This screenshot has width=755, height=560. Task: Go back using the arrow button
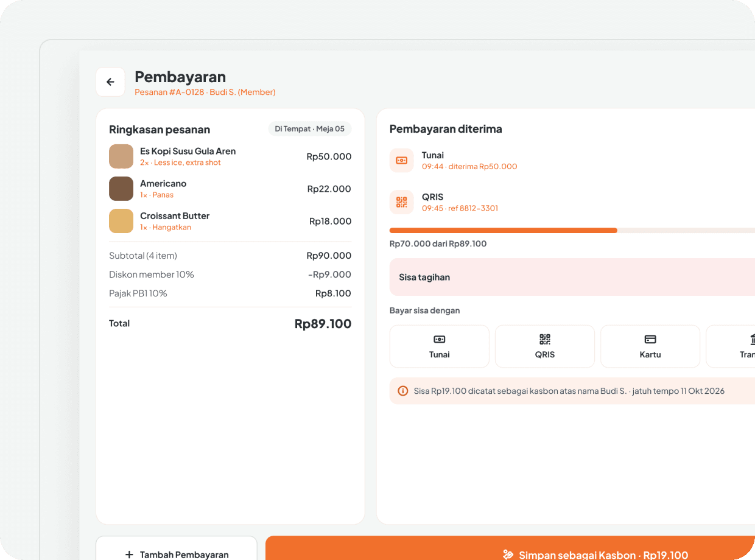pyautogui.click(x=110, y=82)
